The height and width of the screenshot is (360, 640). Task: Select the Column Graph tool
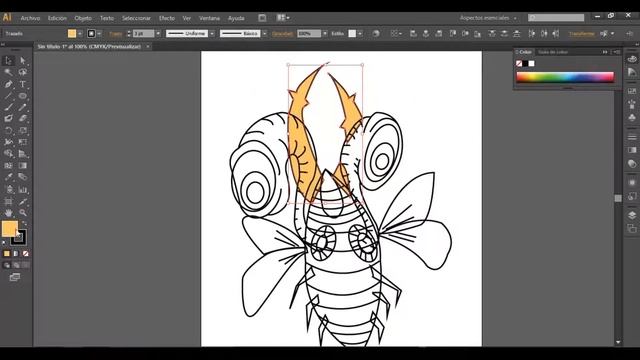pyautogui.click(x=23, y=189)
